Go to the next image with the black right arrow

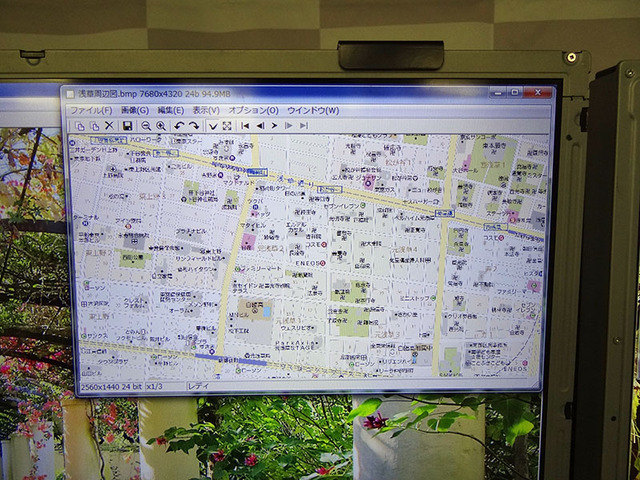pos(274,126)
